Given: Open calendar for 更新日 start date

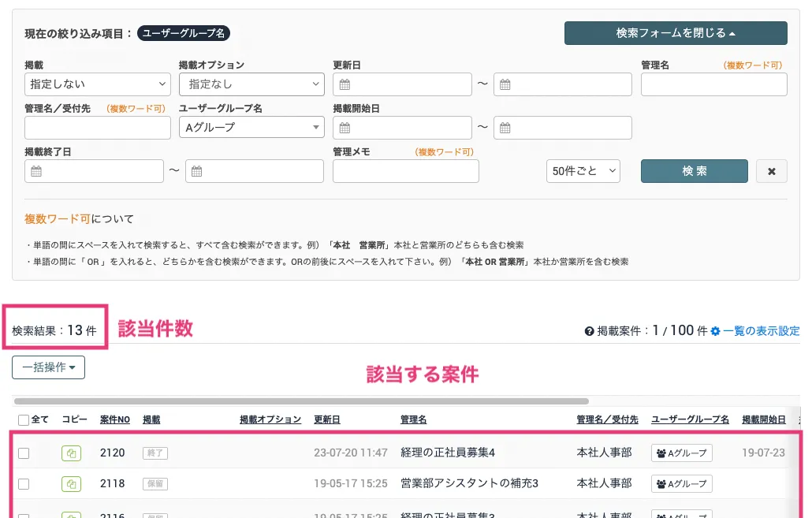Looking at the screenshot, I should click(345, 84).
